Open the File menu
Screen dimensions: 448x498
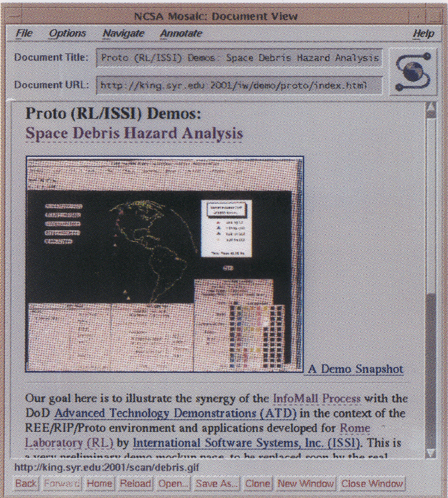click(x=24, y=33)
